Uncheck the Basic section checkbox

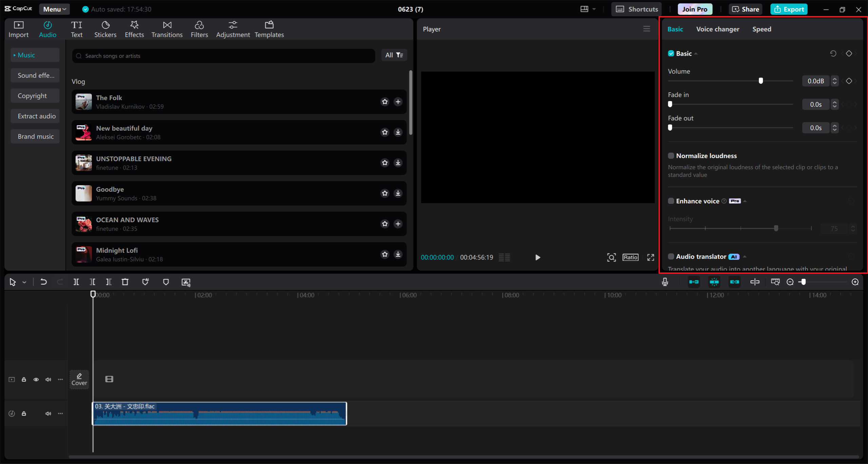click(x=672, y=53)
